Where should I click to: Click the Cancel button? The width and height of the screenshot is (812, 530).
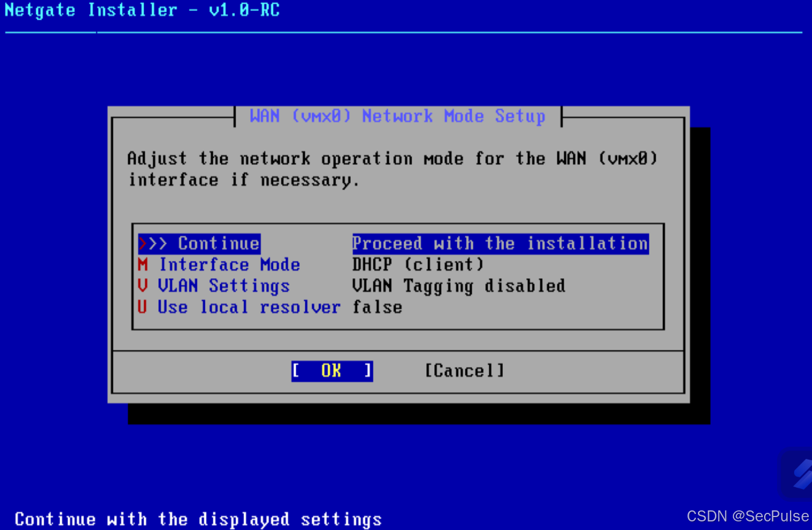(x=465, y=371)
